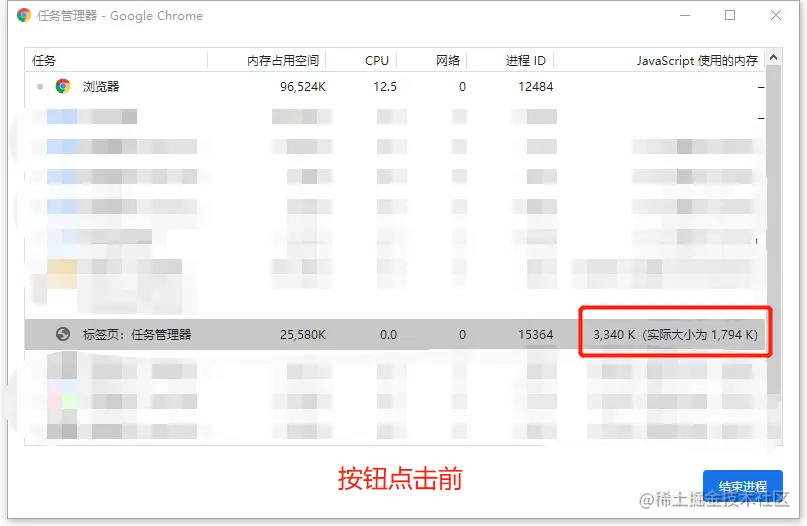This screenshot has height=526, width=807.
Task: Click the Chrome icon in the title bar
Action: pos(24,15)
